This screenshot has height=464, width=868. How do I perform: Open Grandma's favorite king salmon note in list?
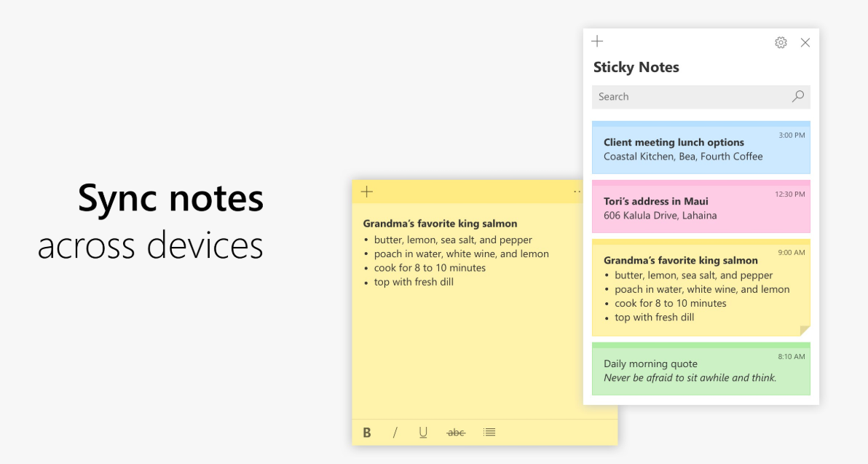tap(701, 288)
